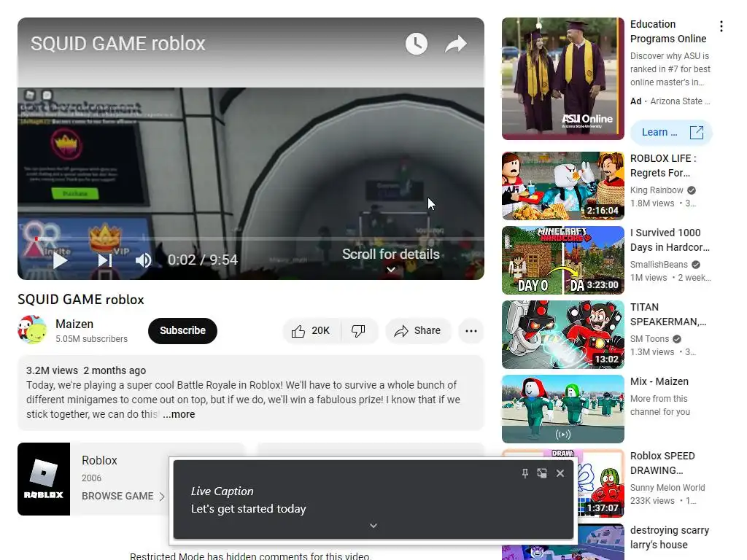Open the Share button below video
This screenshot has height=560, width=747.
click(x=418, y=330)
